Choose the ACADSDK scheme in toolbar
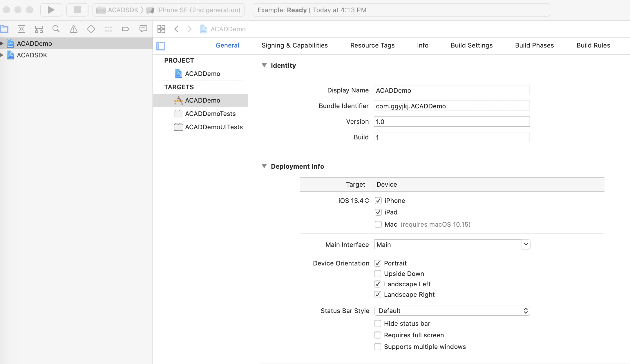630x364 pixels. click(117, 10)
